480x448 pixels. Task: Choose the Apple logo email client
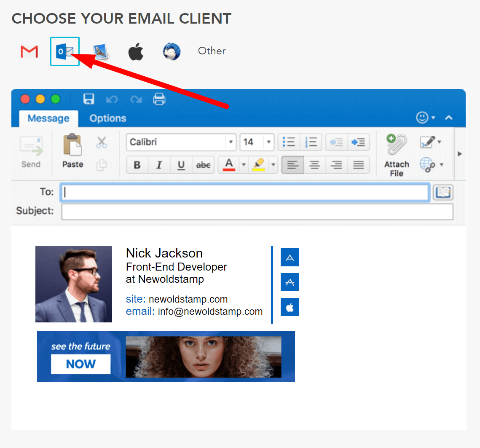click(136, 51)
